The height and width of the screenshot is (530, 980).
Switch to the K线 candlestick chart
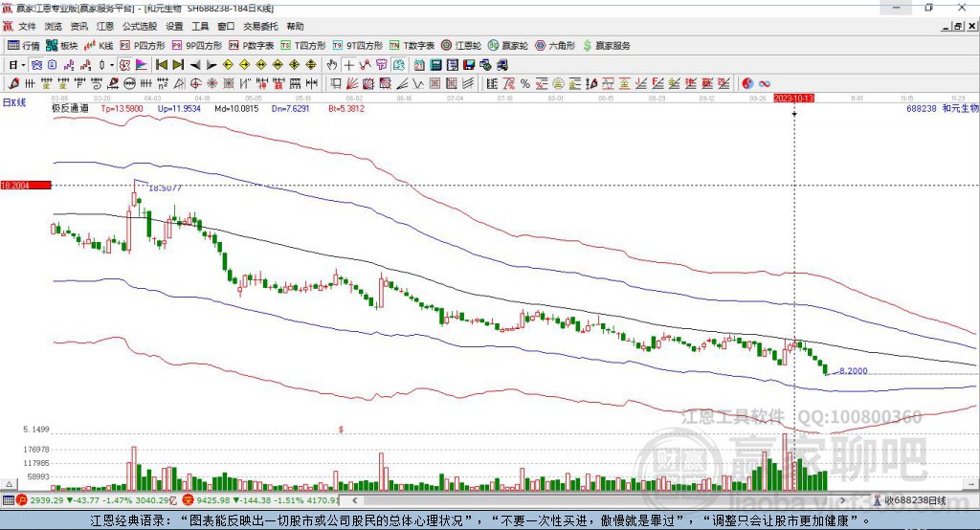click(99, 46)
